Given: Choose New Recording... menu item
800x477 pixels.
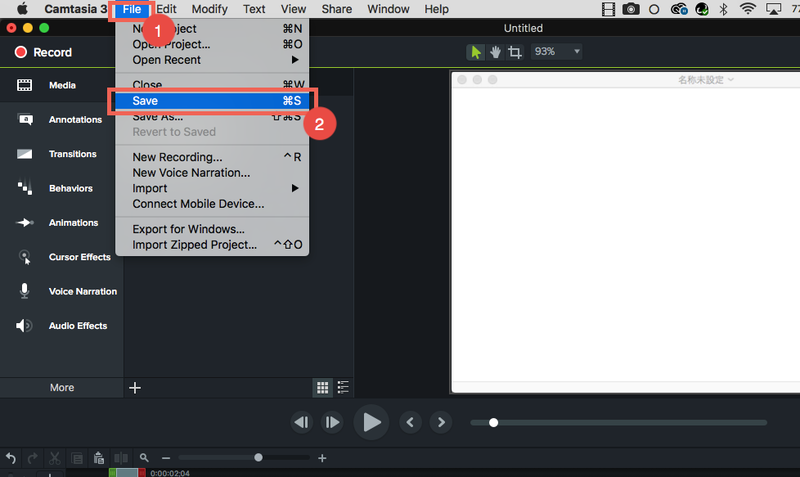Looking at the screenshot, I should tap(212, 157).
